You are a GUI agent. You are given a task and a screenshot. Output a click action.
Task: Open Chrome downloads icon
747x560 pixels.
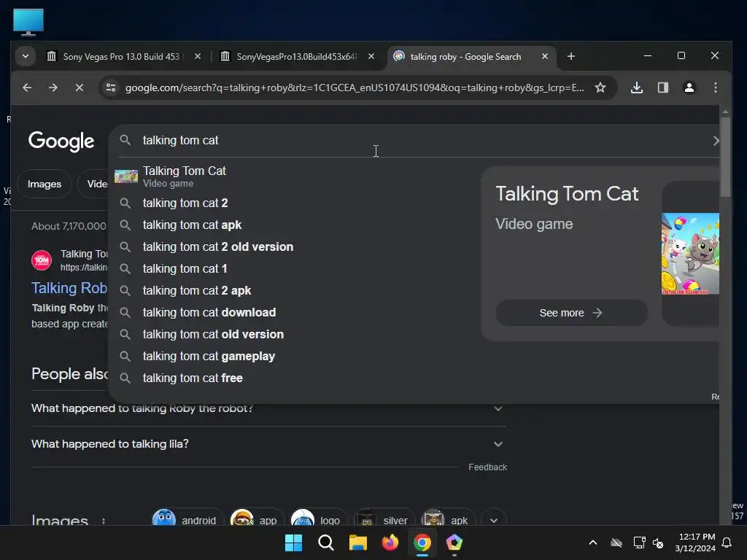[636, 87]
